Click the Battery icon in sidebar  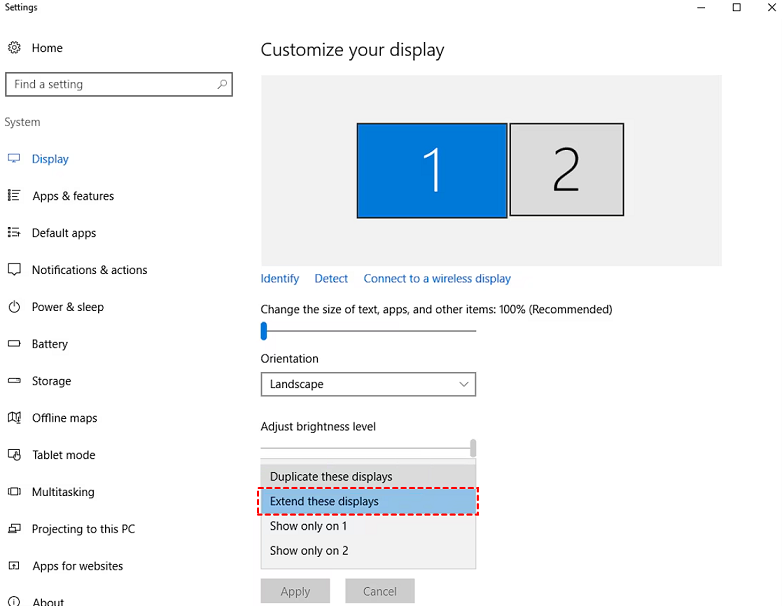pos(14,344)
